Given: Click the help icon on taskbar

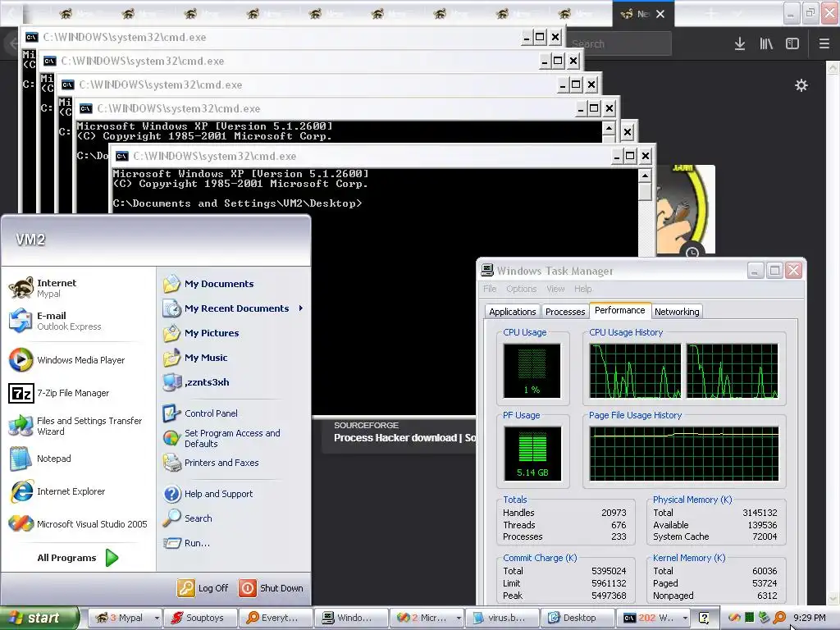Looking at the screenshot, I should 704,618.
